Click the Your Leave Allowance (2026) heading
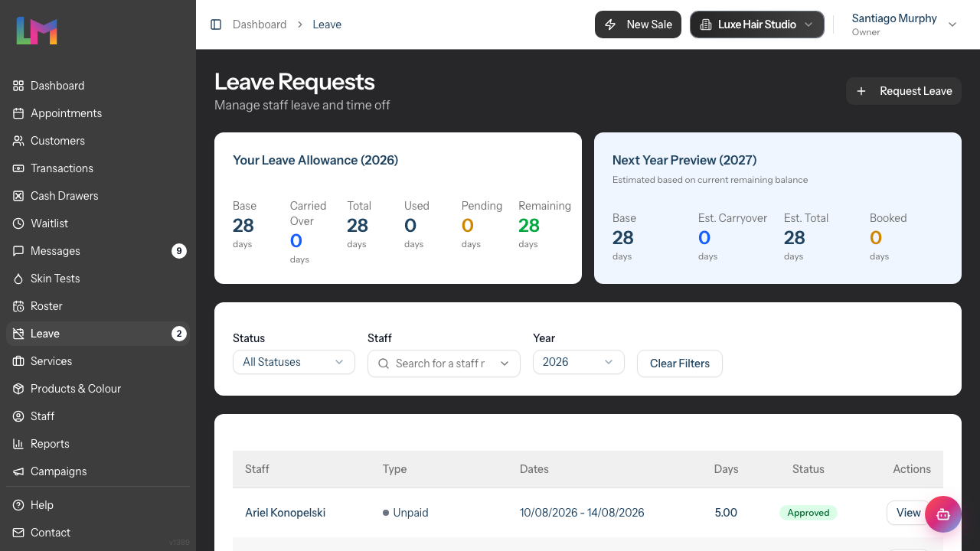This screenshot has width=980, height=551. 315,160
